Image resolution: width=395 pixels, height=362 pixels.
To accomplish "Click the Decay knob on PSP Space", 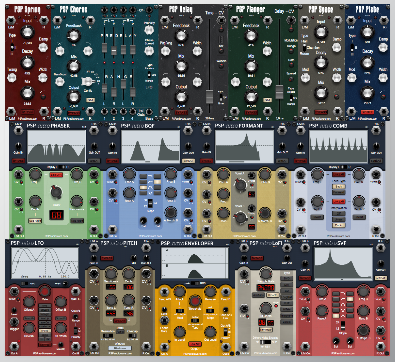I will [321, 62].
